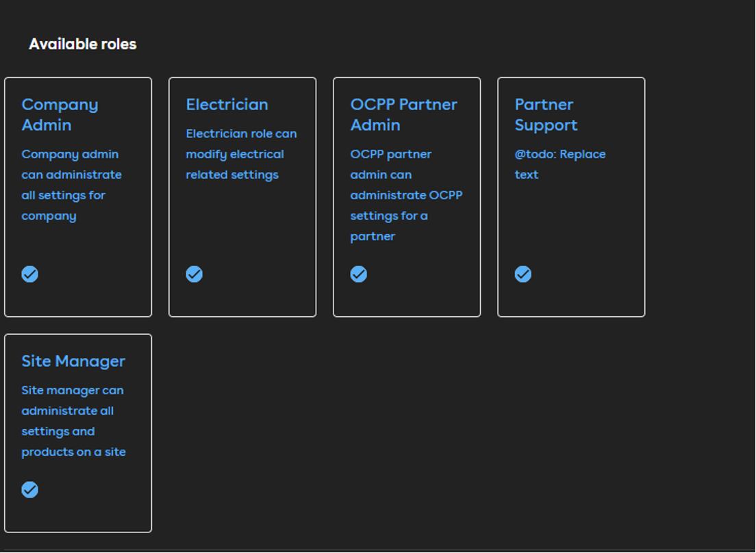
Task: Click the 'Available roles' heading
Action: [x=82, y=44]
